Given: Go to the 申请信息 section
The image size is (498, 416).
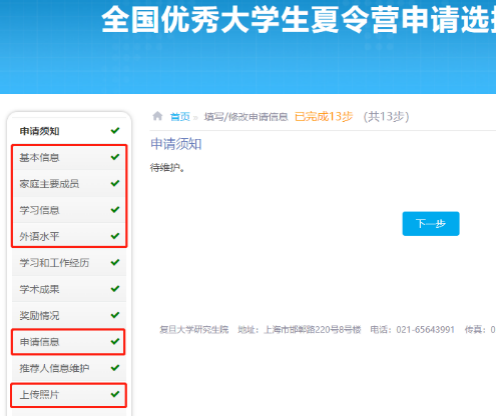Looking at the screenshot, I should 69,342.
